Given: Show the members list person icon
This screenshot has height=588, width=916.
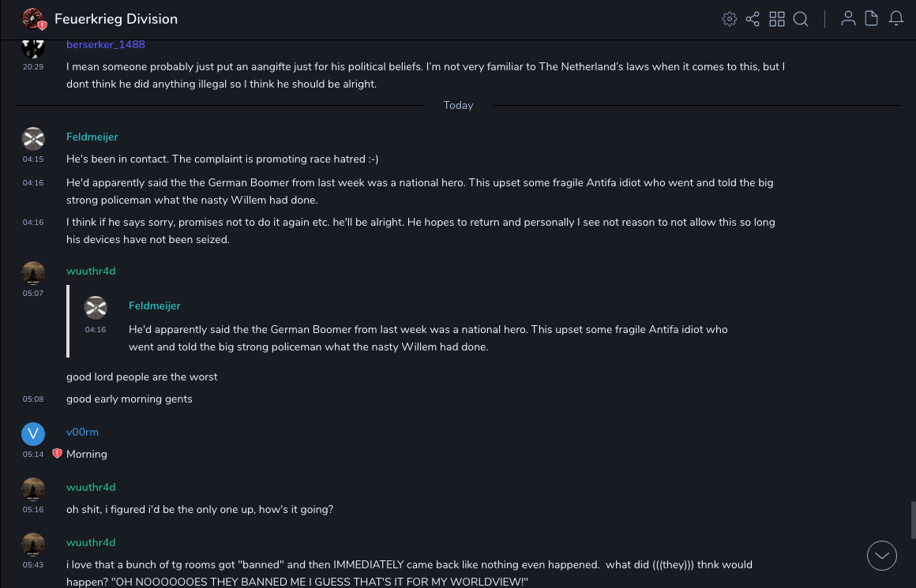Looking at the screenshot, I should click(848, 19).
